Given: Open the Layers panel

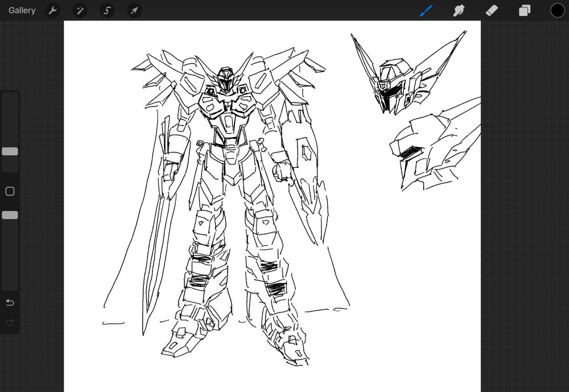Looking at the screenshot, I should (x=525, y=11).
